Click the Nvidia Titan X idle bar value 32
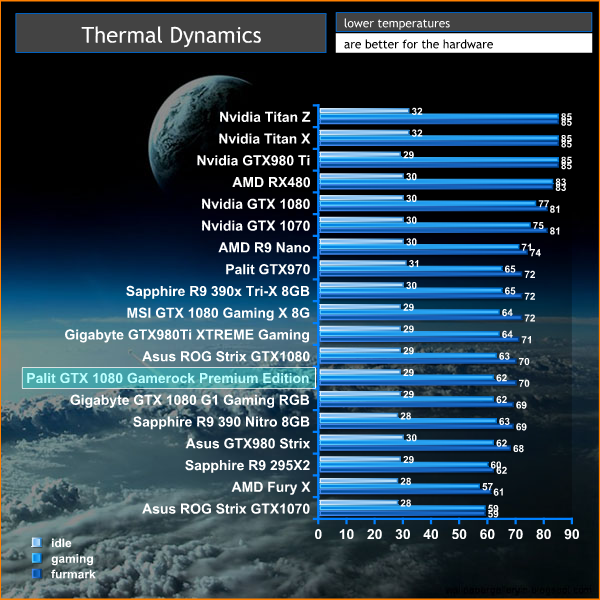Image resolution: width=600 pixels, height=600 pixels. [417, 133]
